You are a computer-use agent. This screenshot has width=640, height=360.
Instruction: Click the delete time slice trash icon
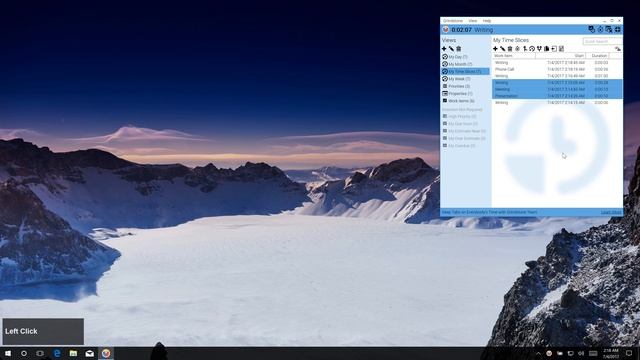click(x=510, y=49)
